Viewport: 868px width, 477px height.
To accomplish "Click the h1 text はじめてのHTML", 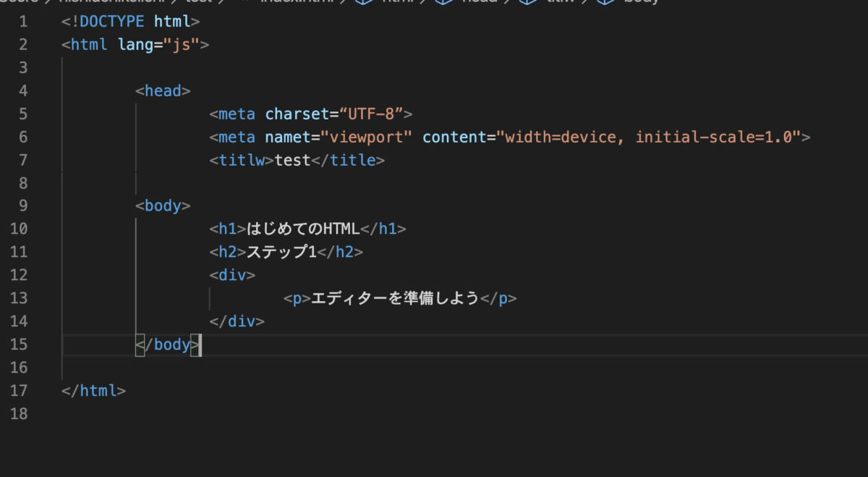I will tap(303, 229).
